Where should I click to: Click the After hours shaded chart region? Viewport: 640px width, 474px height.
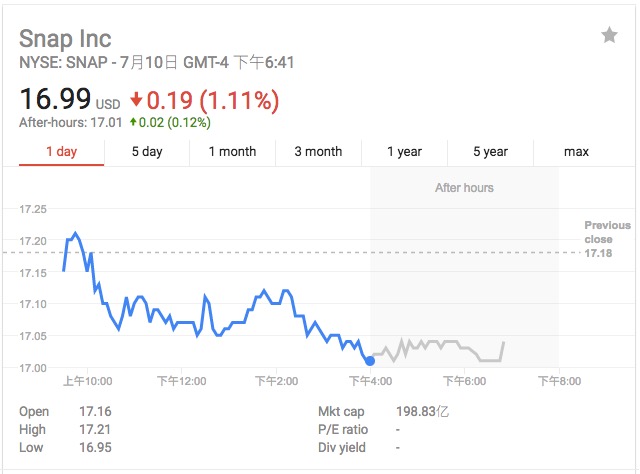[x=464, y=260]
